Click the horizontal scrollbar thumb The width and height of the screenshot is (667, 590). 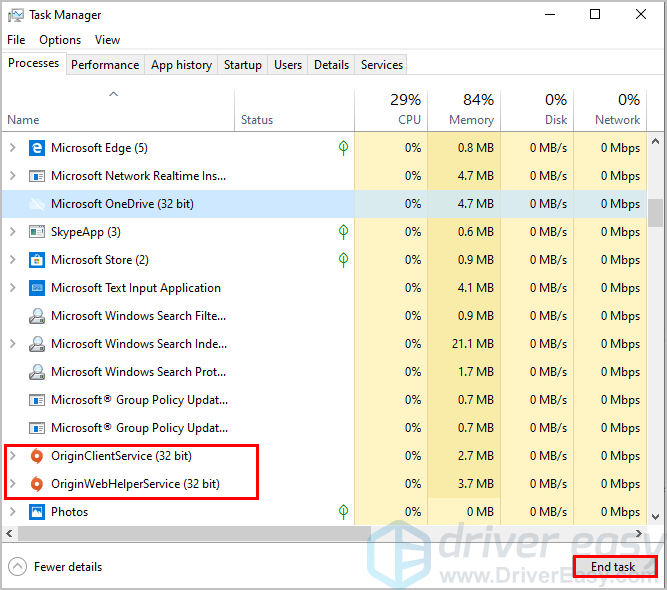(x=194, y=533)
